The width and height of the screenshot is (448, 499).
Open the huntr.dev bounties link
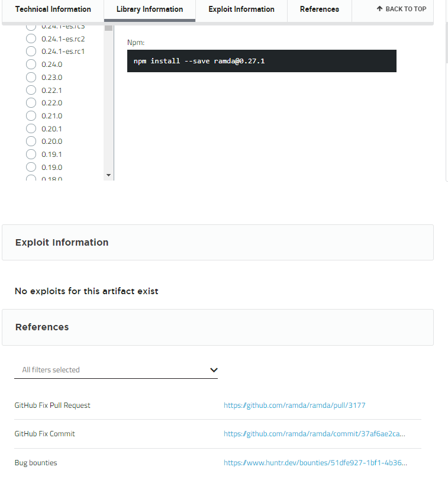pyautogui.click(x=315, y=463)
